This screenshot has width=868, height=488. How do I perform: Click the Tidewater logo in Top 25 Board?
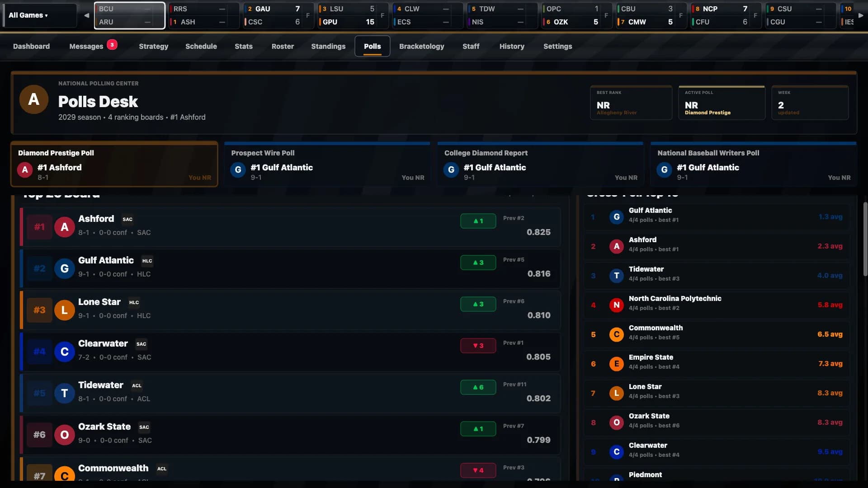click(65, 393)
